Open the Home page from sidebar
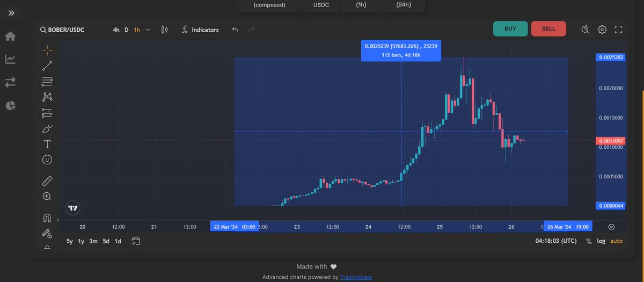 point(10,36)
